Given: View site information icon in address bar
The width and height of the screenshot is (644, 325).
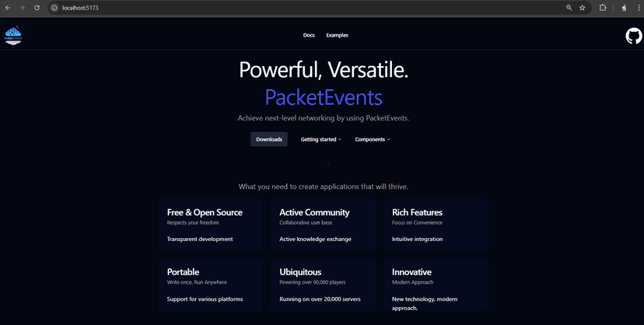Looking at the screenshot, I should pyautogui.click(x=54, y=8).
